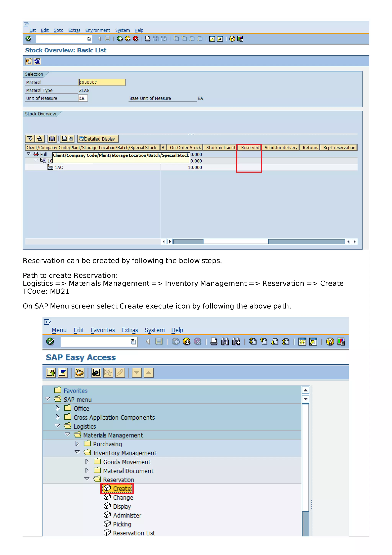This screenshot has height=555, width=392.
Task: Click the Reserved column header
Action: pyautogui.click(x=250, y=148)
